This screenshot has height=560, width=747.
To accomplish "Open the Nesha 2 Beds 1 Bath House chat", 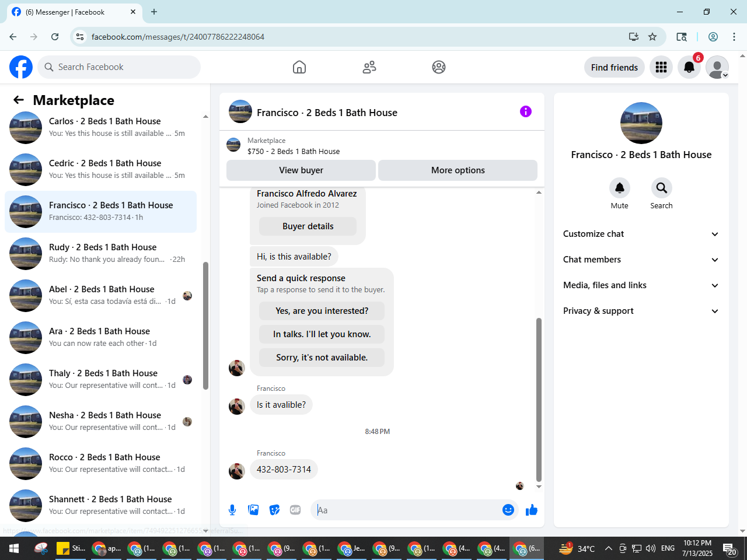I will (100, 422).
